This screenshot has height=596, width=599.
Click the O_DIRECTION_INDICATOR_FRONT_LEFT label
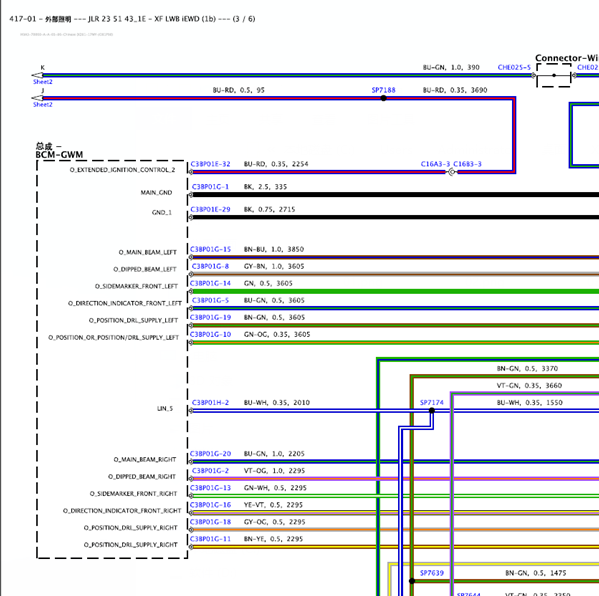(125, 303)
